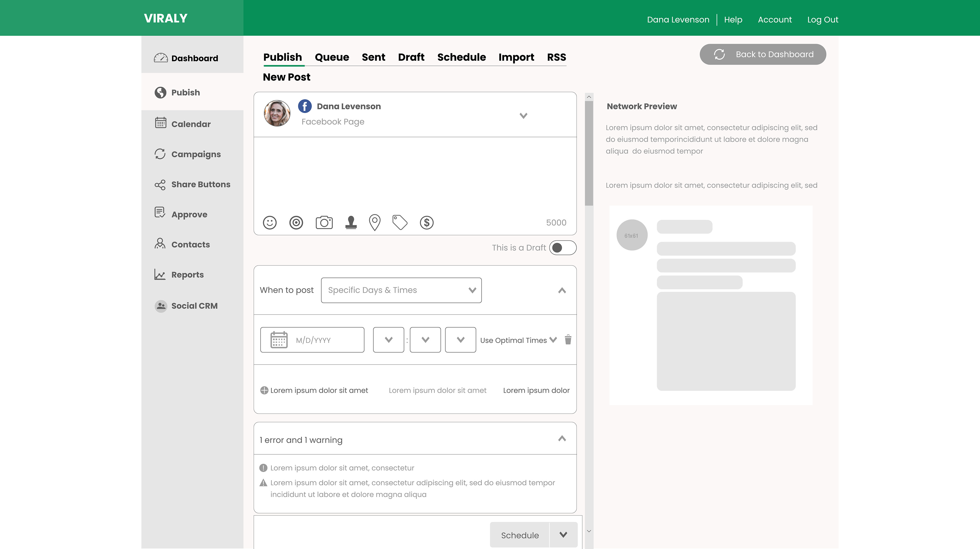
Task: Toggle the This is a Draft switch
Action: (x=563, y=248)
